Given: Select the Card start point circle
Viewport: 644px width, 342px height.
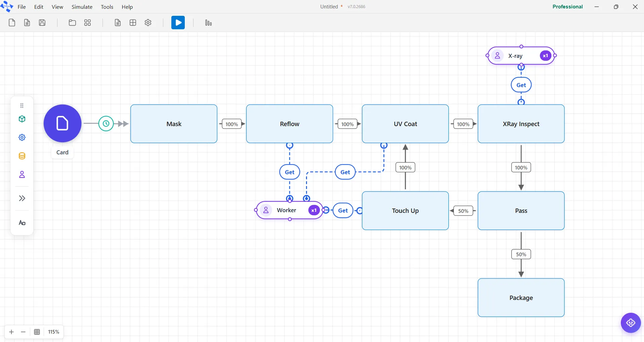Looking at the screenshot, I should pos(62,123).
